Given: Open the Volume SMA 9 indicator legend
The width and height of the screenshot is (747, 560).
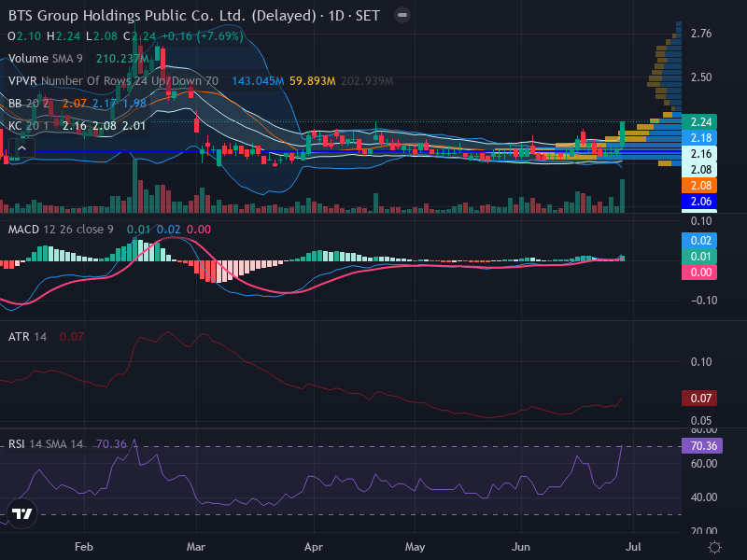Looking at the screenshot, I should pos(46,59).
